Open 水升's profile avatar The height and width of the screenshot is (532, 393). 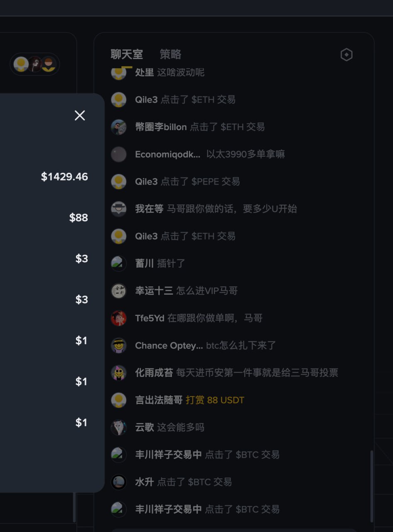pos(119,482)
